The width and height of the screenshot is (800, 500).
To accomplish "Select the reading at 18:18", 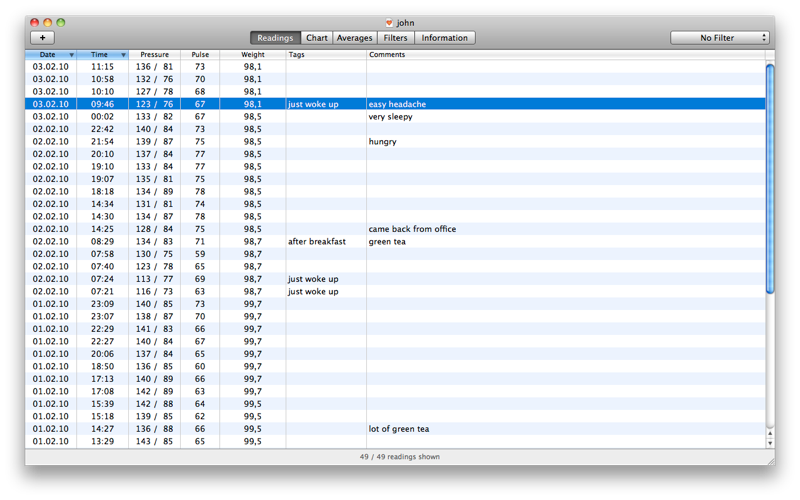I will (x=395, y=192).
